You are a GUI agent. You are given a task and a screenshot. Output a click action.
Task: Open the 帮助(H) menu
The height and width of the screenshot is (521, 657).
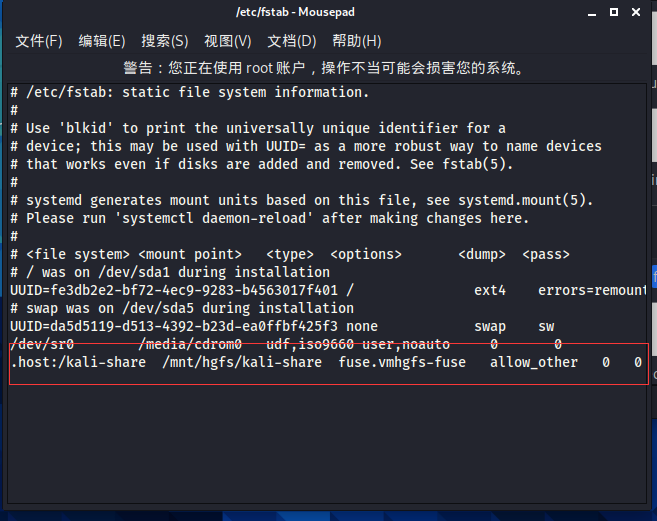357,41
